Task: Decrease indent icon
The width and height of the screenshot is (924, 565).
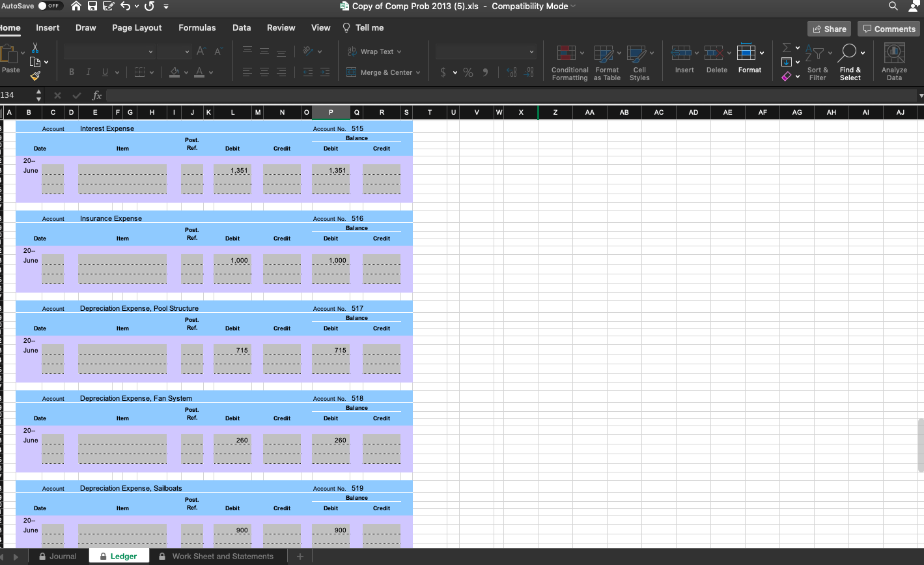Action: pos(308,72)
